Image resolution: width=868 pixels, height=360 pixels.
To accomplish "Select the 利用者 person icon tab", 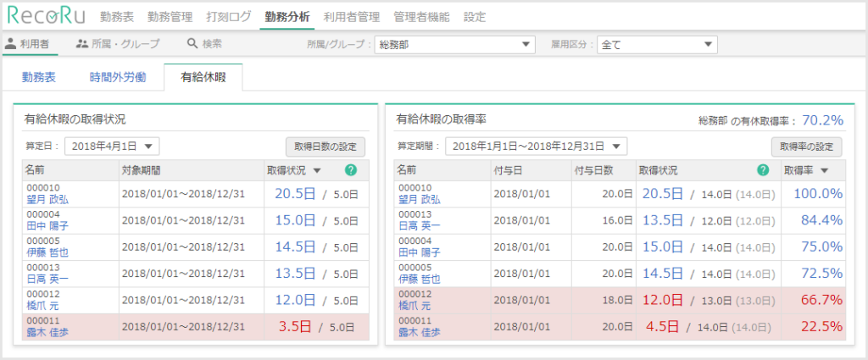I will pos(12,43).
